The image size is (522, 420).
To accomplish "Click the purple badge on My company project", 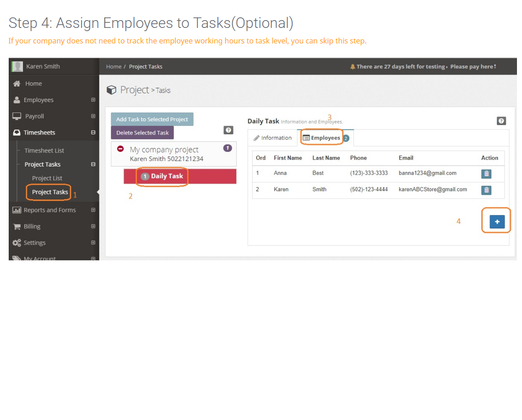I will 228,148.
